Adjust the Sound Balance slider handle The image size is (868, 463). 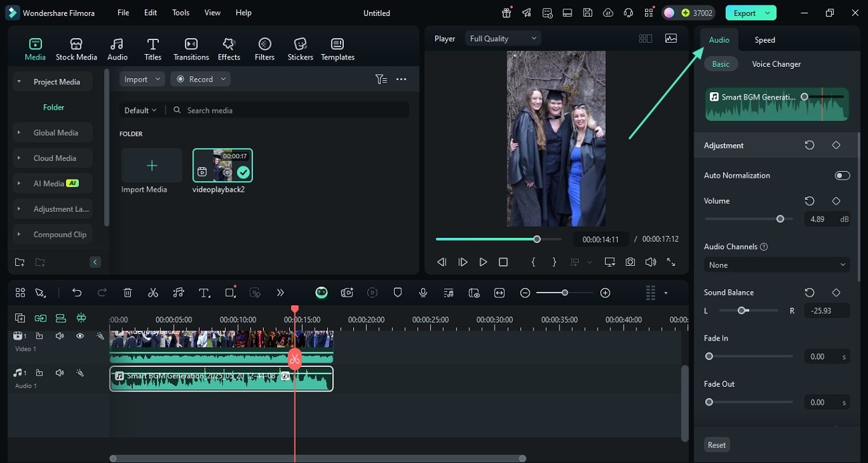pos(741,311)
